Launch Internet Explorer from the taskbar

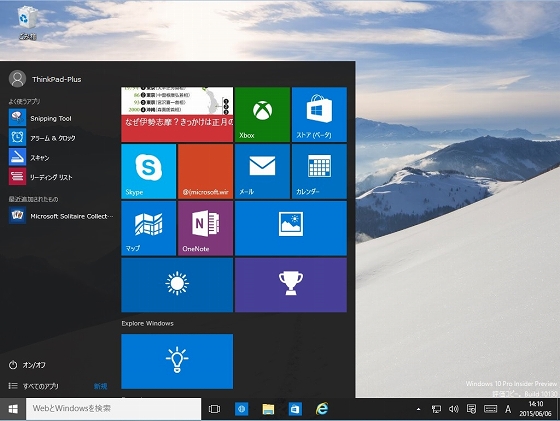click(322, 409)
